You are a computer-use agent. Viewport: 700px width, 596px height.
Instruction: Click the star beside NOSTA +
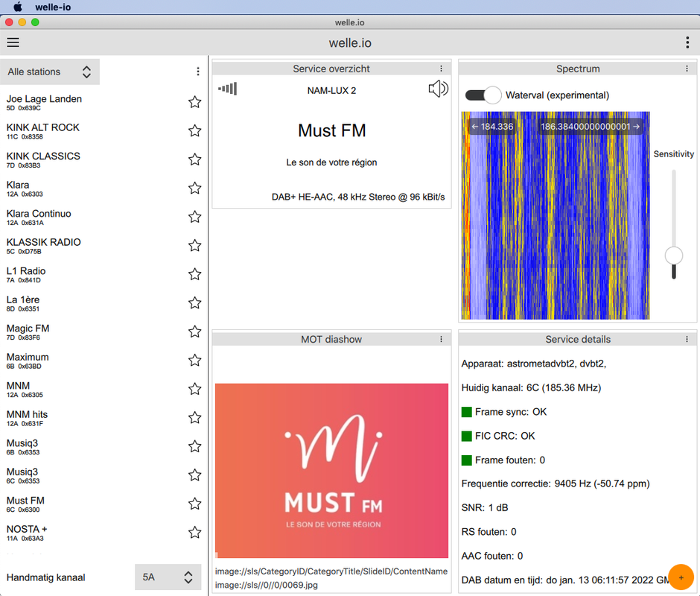pyautogui.click(x=194, y=532)
